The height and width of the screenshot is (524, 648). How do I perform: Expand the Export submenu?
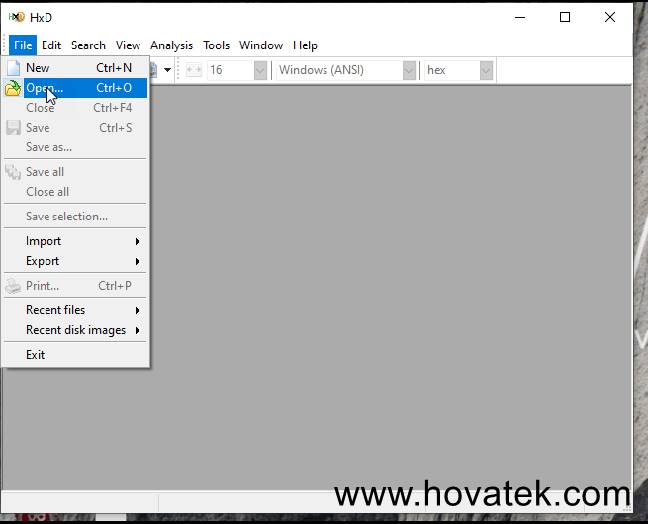pyautogui.click(x=76, y=261)
